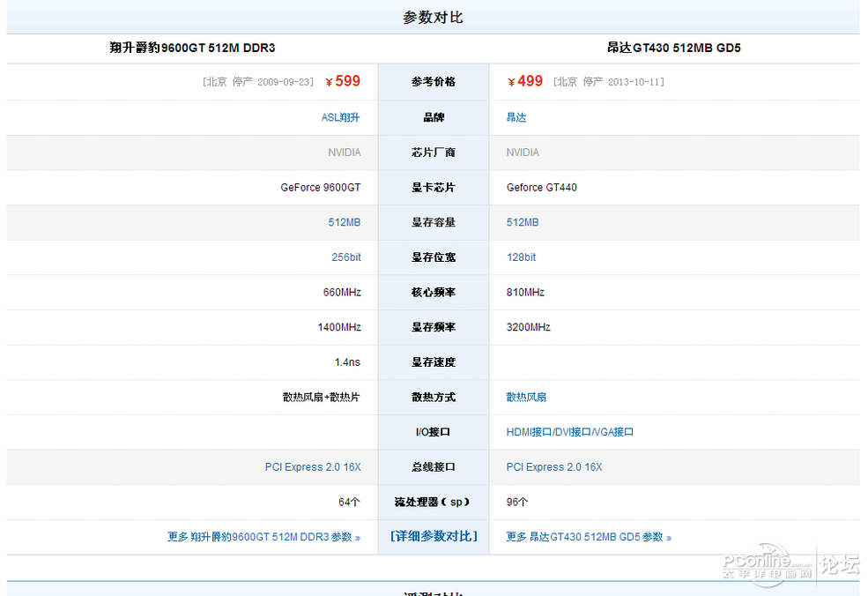Open the 128bit memory width link
868x596 pixels.
(521, 257)
